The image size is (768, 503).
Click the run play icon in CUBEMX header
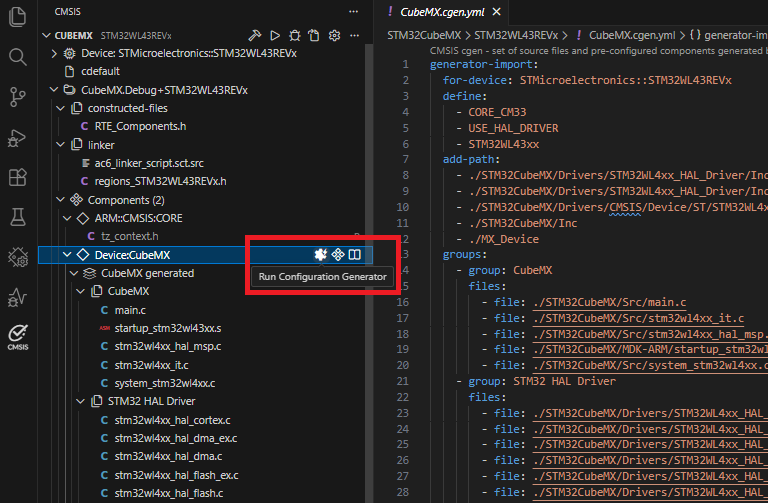coord(275,35)
